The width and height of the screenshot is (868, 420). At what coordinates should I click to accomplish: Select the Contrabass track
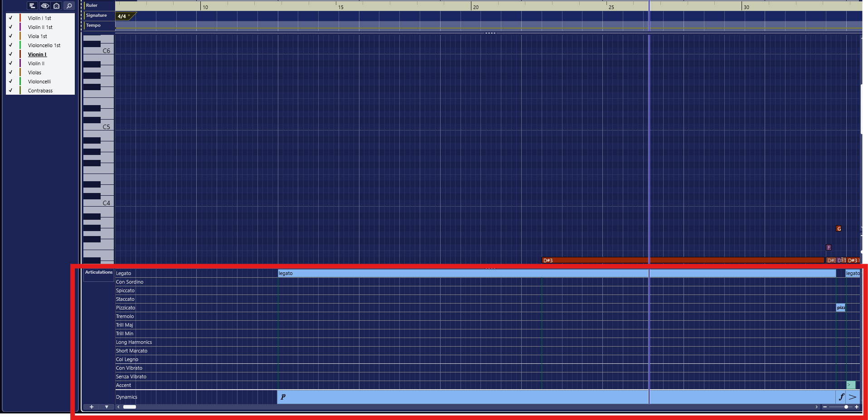point(40,91)
